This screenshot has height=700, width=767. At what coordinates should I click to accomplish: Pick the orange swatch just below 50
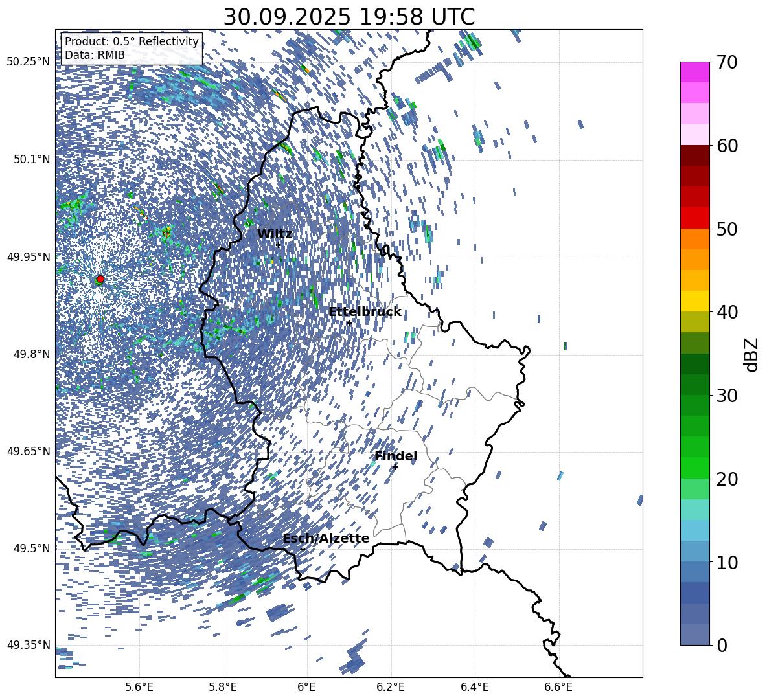tap(694, 239)
